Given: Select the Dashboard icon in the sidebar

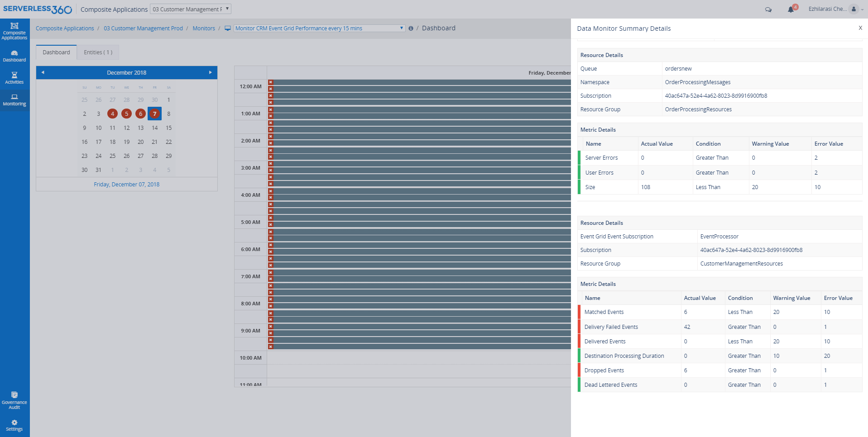Looking at the screenshot, I should pyautogui.click(x=14, y=55).
